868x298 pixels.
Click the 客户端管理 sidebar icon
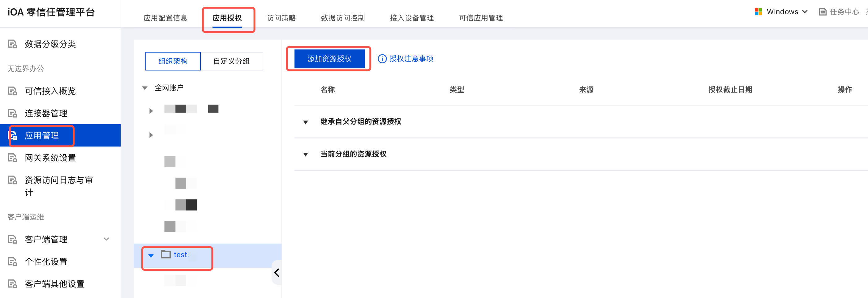[12, 239]
